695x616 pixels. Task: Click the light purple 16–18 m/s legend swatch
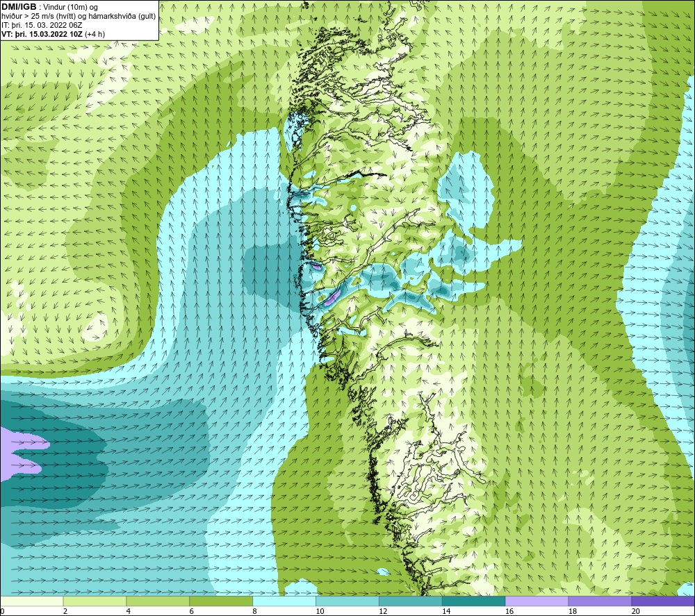[537, 601]
